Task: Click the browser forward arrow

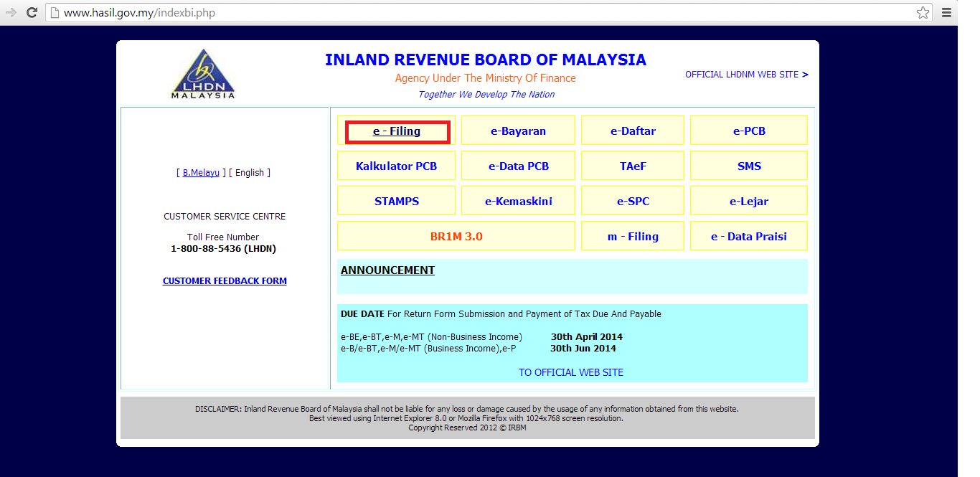Action: 11,12
